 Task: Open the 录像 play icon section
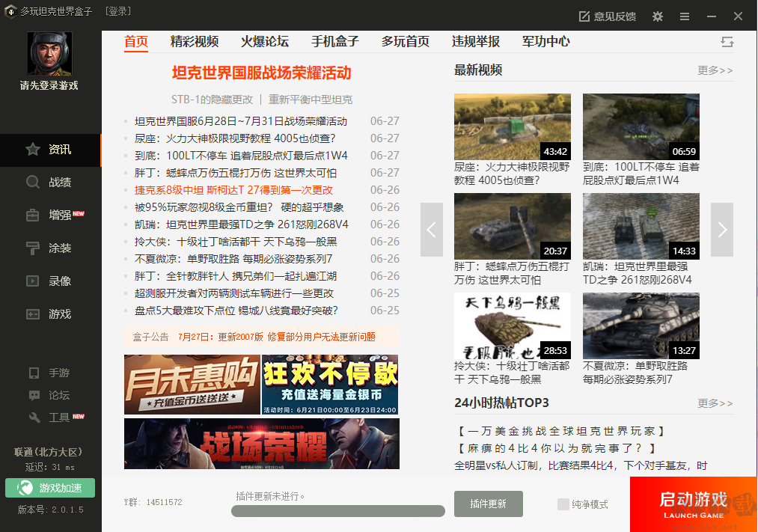(x=50, y=281)
